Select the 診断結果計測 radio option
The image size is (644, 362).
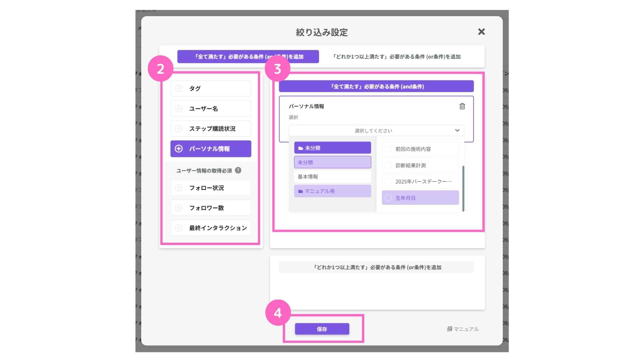point(388,165)
